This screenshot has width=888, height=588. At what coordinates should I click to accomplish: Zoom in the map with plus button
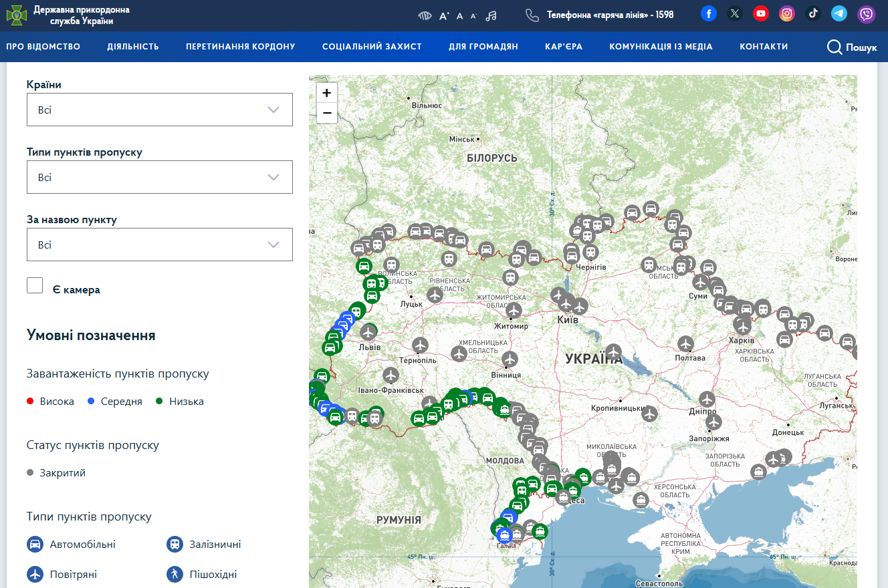coord(327,93)
